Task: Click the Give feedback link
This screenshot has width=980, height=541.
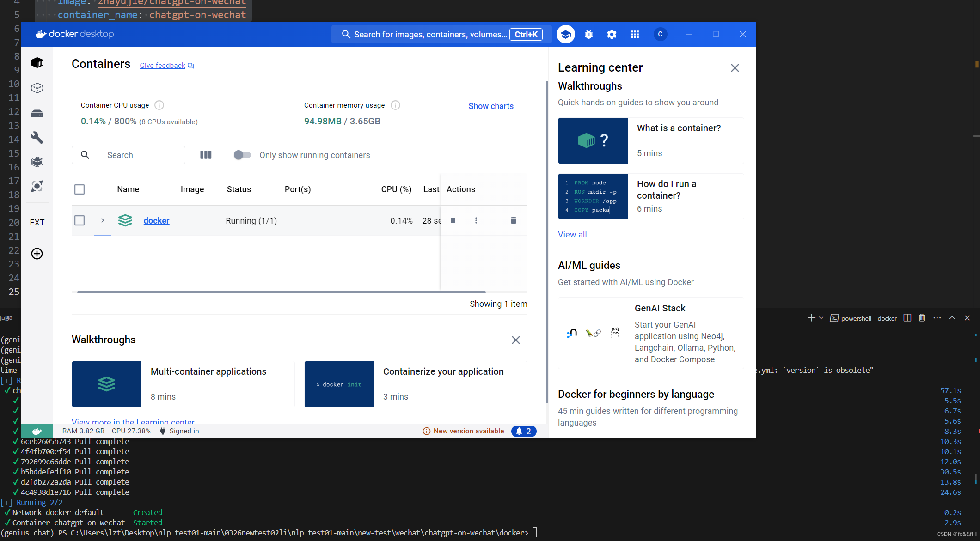Action: pyautogui.click(x=167, y=66)
